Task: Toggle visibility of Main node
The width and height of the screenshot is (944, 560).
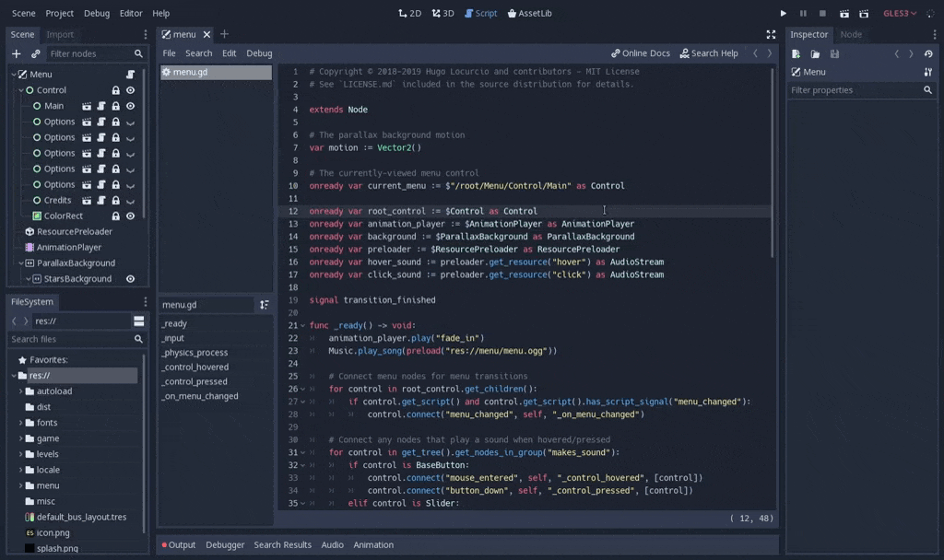Action: pos(130,106)
